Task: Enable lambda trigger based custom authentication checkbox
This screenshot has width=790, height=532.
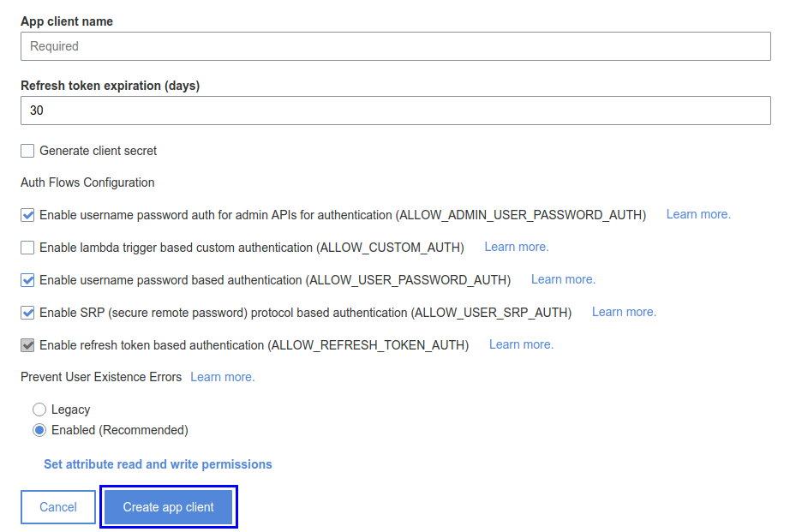Action: pos(27,248)
